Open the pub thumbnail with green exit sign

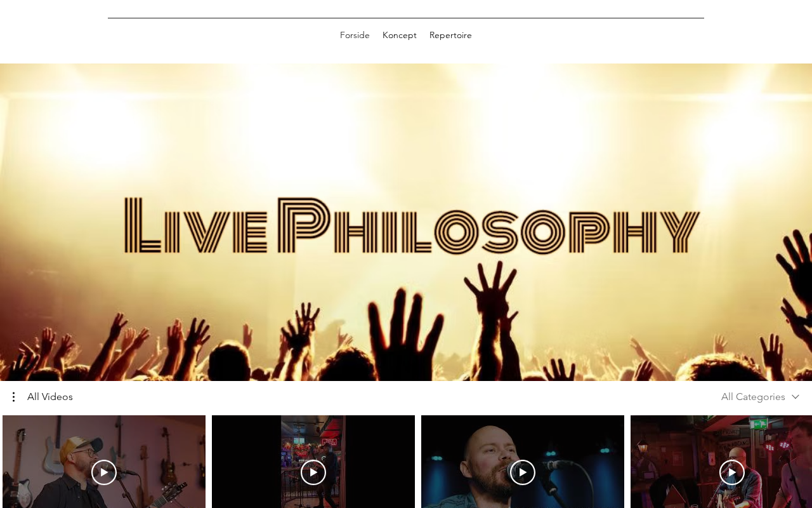pos(721,462)
